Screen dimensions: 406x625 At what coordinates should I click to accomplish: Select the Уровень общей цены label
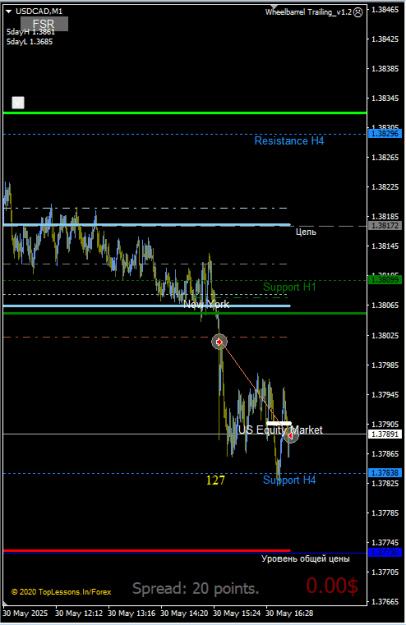(x=306, y=559)
